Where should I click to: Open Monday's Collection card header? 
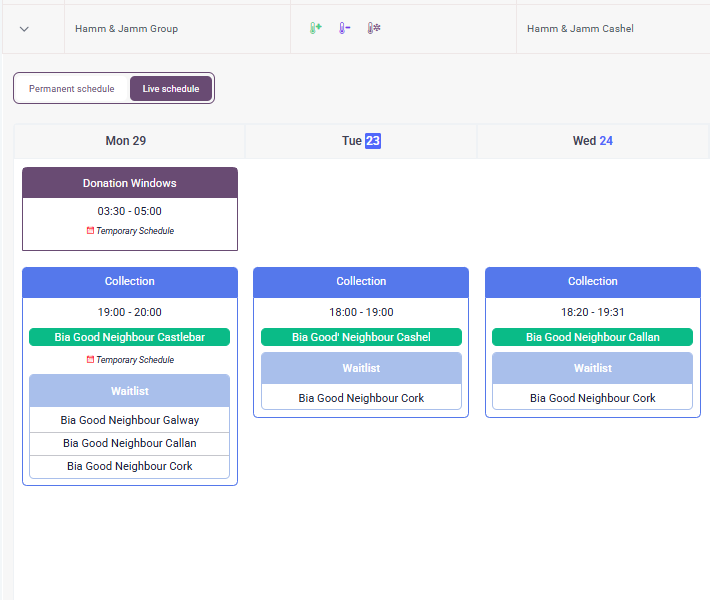130,281
